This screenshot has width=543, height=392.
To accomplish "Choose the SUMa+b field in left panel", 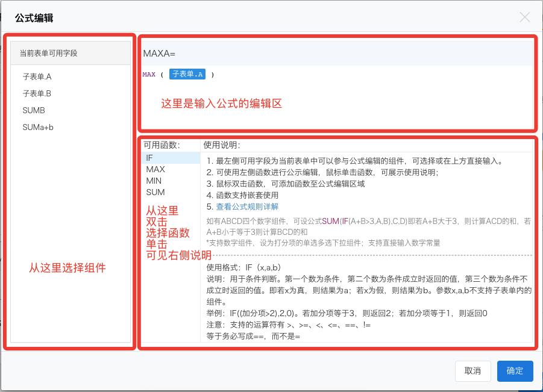I will (x=38, y=128).
